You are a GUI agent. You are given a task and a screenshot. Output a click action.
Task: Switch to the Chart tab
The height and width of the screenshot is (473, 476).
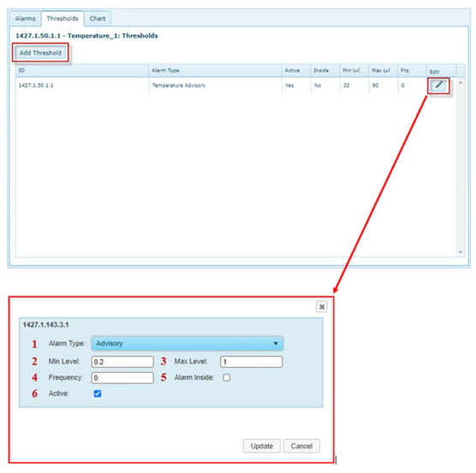coord(98,19)
